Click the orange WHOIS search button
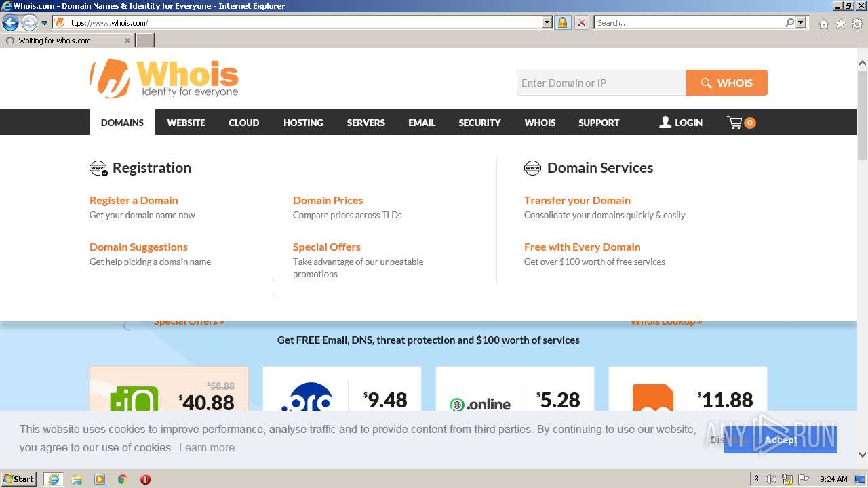This screenshot has width=868, height=488. (x=727, y=83)
